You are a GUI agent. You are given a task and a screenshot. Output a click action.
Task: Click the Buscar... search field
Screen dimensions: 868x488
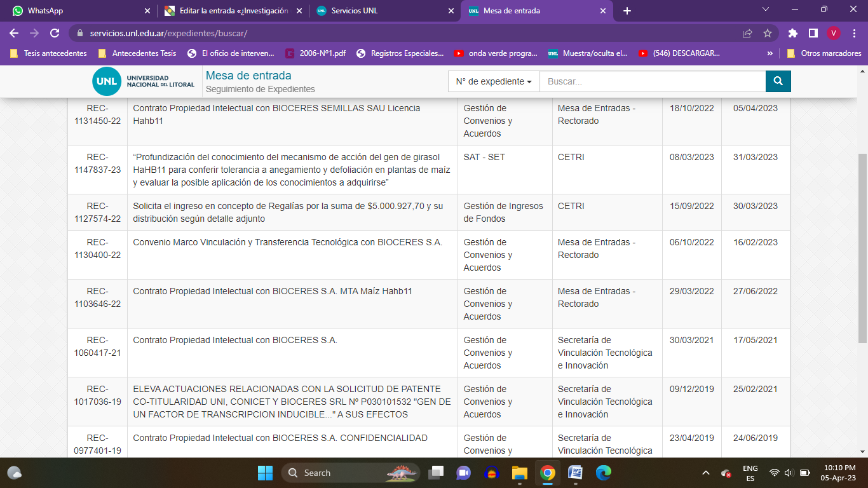click(x=653, y=81)
